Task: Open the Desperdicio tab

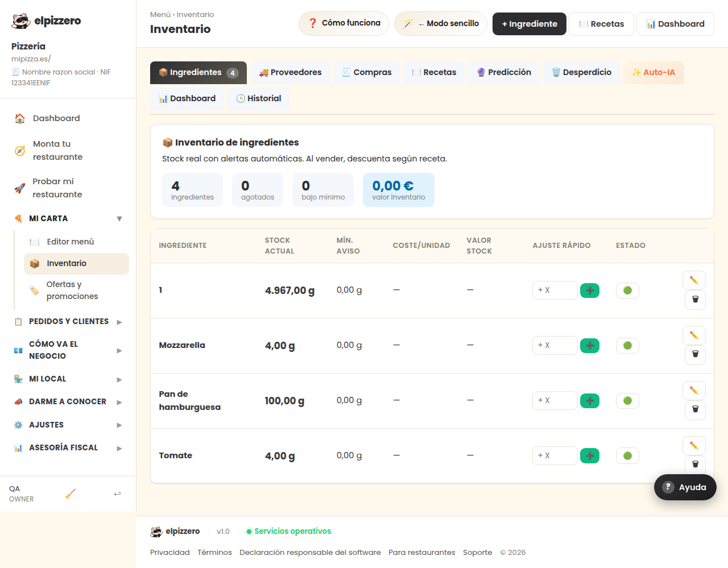Action: 582,73
